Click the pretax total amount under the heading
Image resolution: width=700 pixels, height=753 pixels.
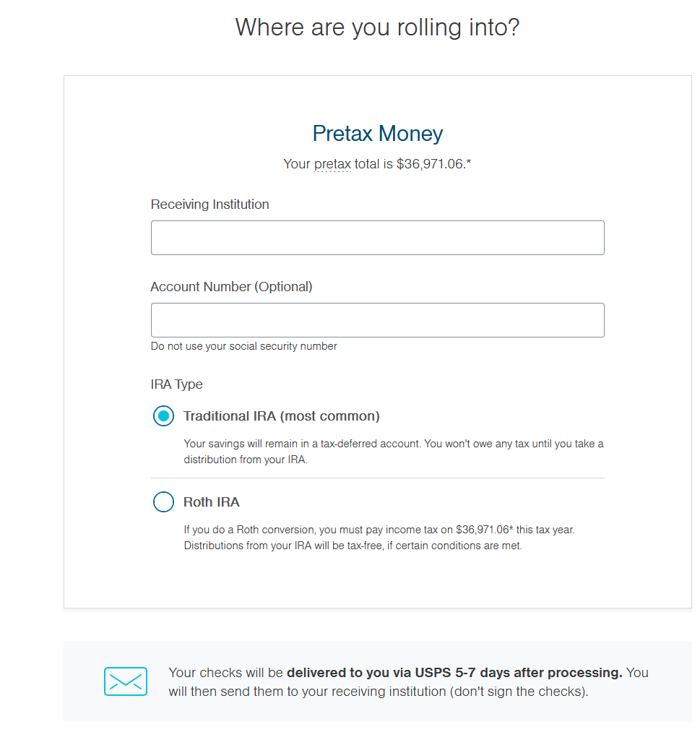click(430, 165)
